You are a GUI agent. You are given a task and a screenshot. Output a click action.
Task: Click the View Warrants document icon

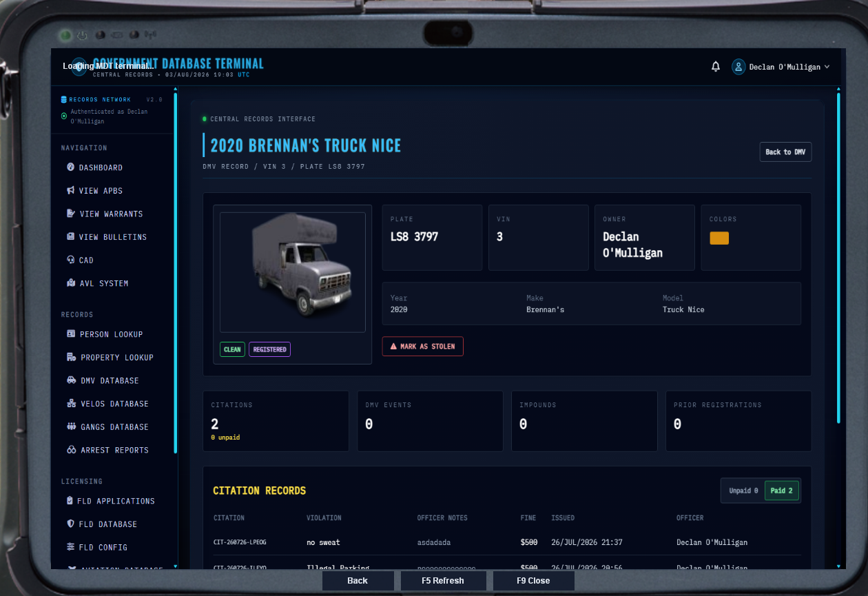(70, 214)
